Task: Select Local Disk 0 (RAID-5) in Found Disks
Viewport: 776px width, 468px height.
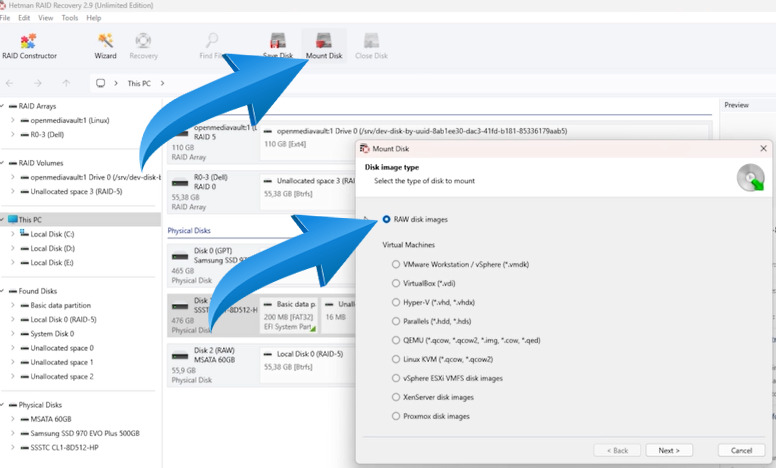Action: coord(63,320)
